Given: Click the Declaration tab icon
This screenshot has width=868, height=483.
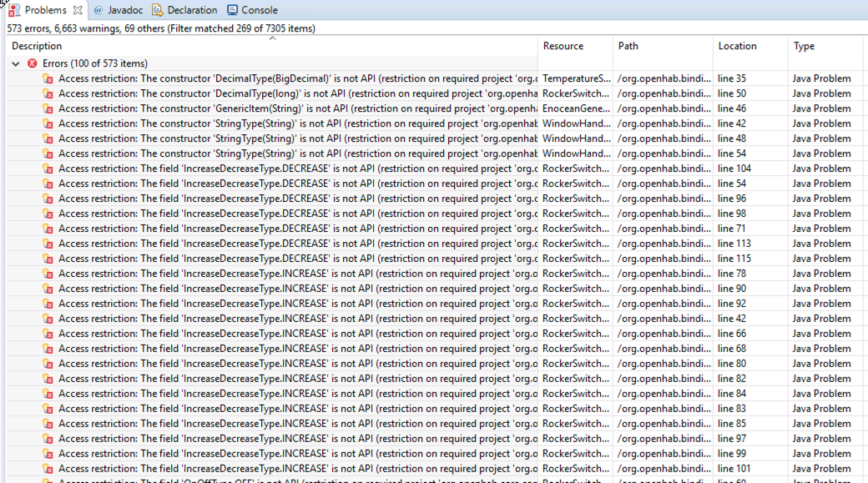Looking at the screenshot, I should point(157,10).
